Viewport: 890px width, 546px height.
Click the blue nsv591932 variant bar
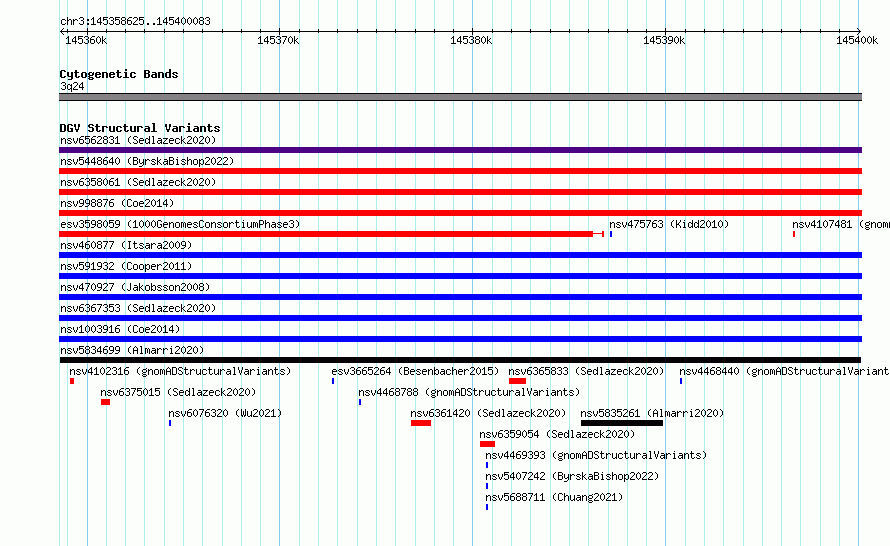pyautogui.click(x=460, y=276)
